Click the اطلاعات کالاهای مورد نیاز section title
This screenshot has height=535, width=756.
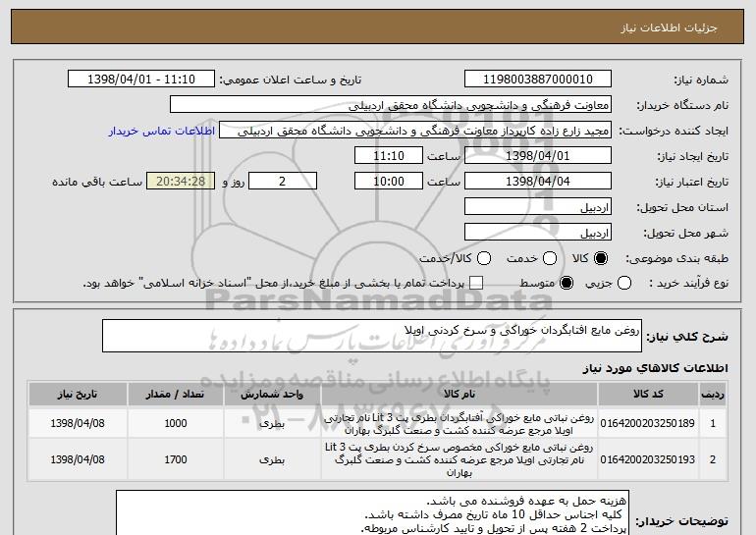click(x=655, y=368)
